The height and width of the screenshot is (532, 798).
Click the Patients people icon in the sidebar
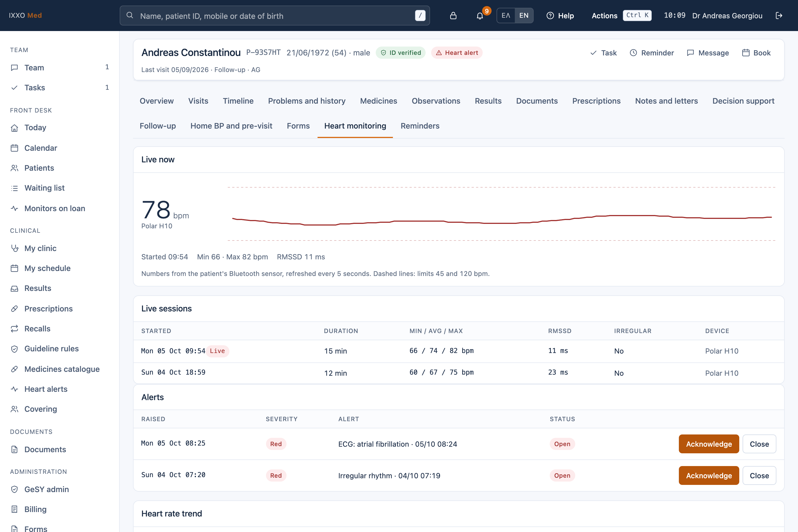[14, 168]
